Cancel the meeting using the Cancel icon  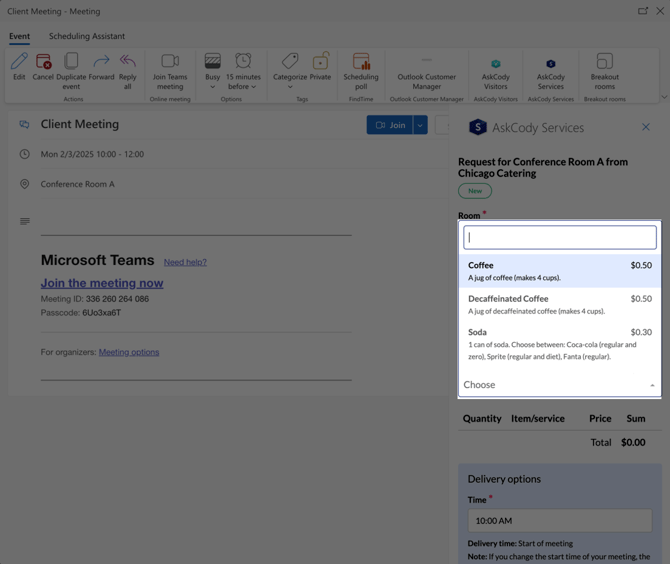43,61
